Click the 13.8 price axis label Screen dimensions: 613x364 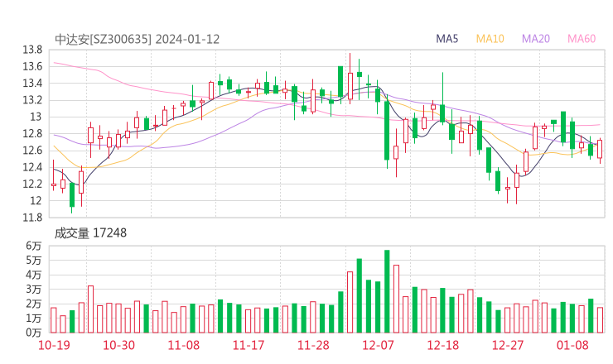point(32,50)
